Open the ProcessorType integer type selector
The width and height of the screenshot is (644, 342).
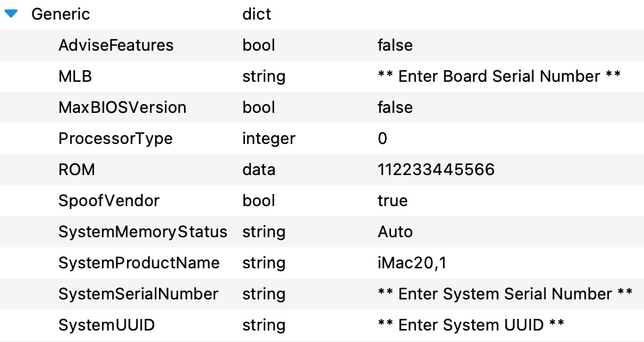click(x=269, y=139)
